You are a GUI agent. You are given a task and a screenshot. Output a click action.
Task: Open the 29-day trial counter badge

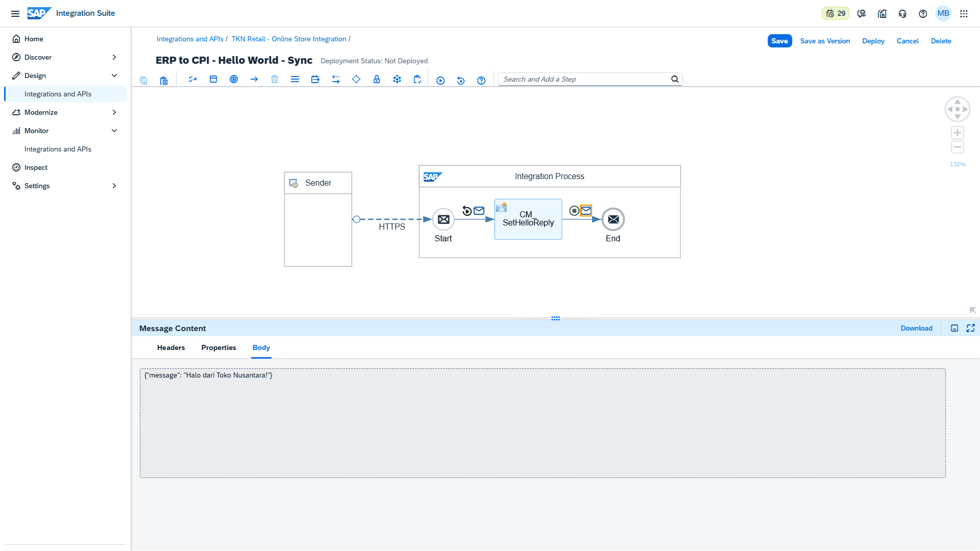[836, 14]
